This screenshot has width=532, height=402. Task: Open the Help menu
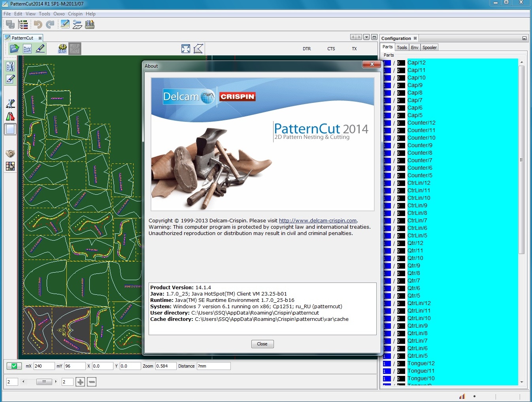pos(91,14)
